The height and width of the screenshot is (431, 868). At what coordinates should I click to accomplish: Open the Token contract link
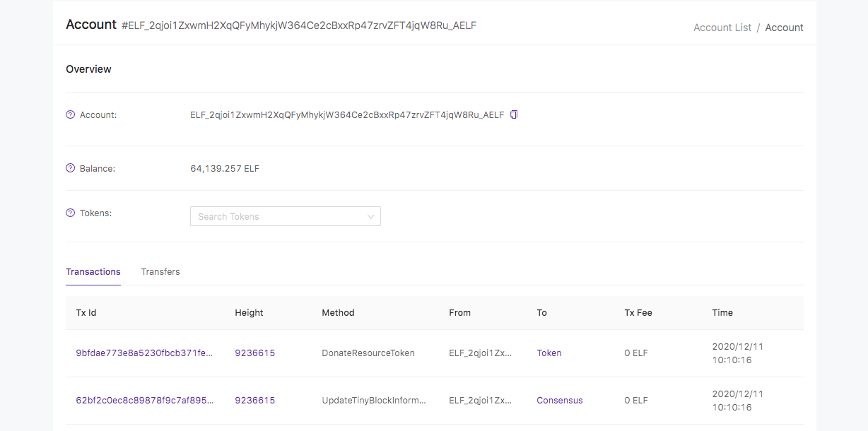(x=549, y=353)
